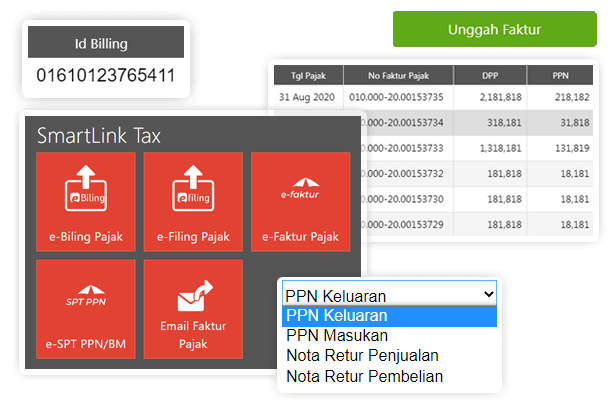This screenshot has height=409, width=611.
Task: Select PPN Keluaran from the list
Action: [x=389, y=317]
